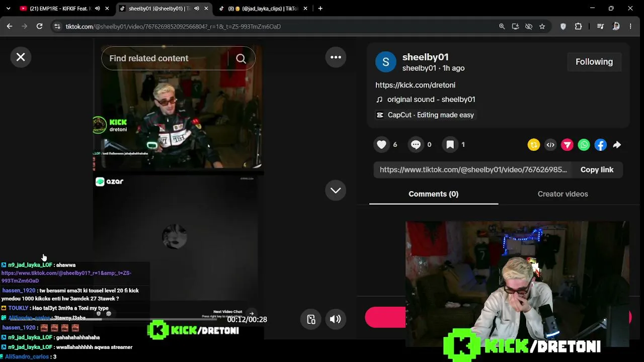Open the tab search dropdown arrow

point(8,9)
